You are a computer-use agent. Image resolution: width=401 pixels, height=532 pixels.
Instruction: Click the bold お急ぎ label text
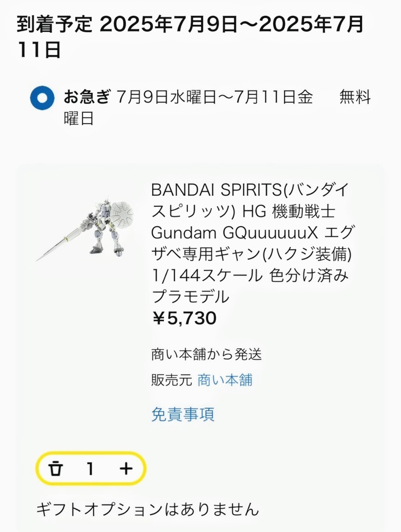(87, 97)
